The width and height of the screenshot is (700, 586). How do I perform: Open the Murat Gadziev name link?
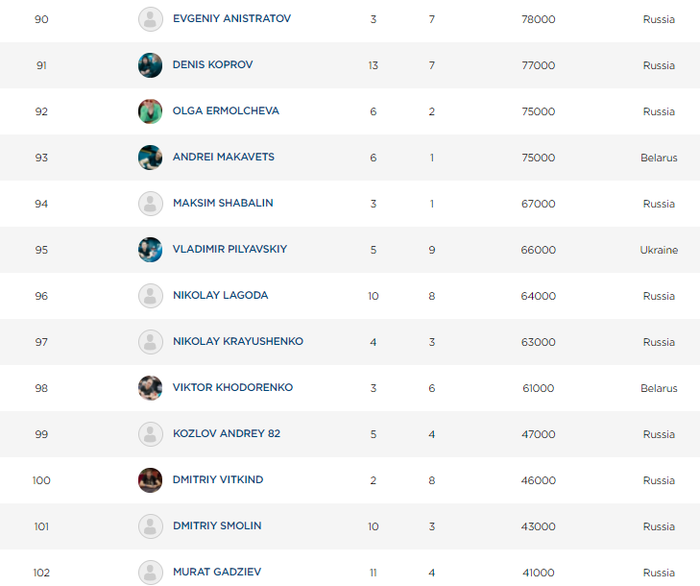(x=216, y=572)
